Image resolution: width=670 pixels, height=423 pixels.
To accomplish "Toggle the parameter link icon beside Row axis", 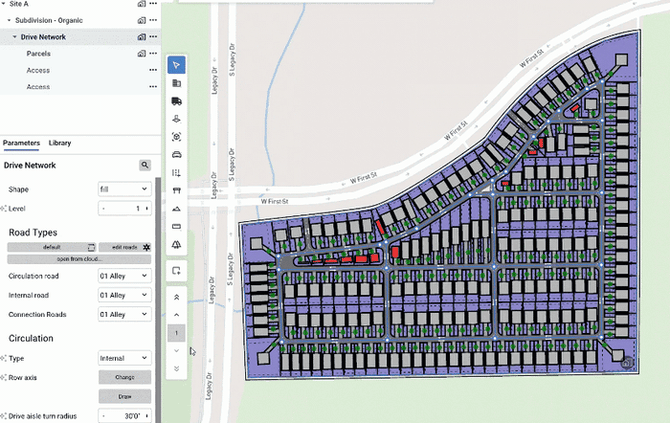I will [x=3, y=377].
